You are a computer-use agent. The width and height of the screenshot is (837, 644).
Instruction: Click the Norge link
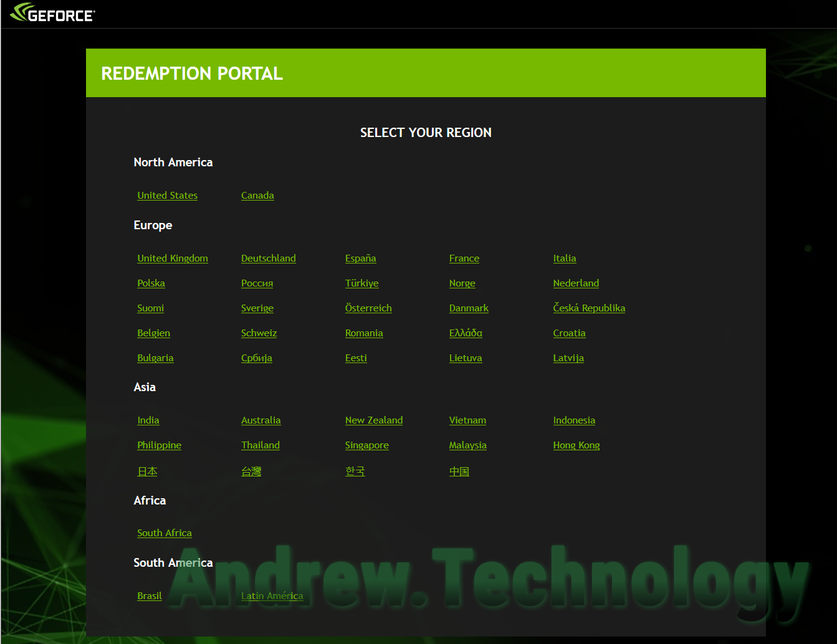(462, 283)
